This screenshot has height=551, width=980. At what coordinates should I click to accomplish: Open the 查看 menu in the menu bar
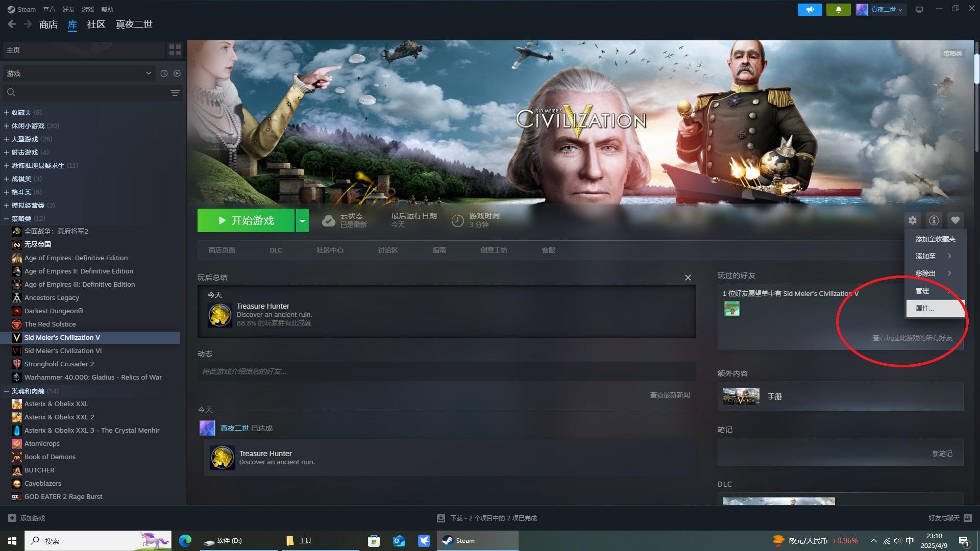pos(49,9)
